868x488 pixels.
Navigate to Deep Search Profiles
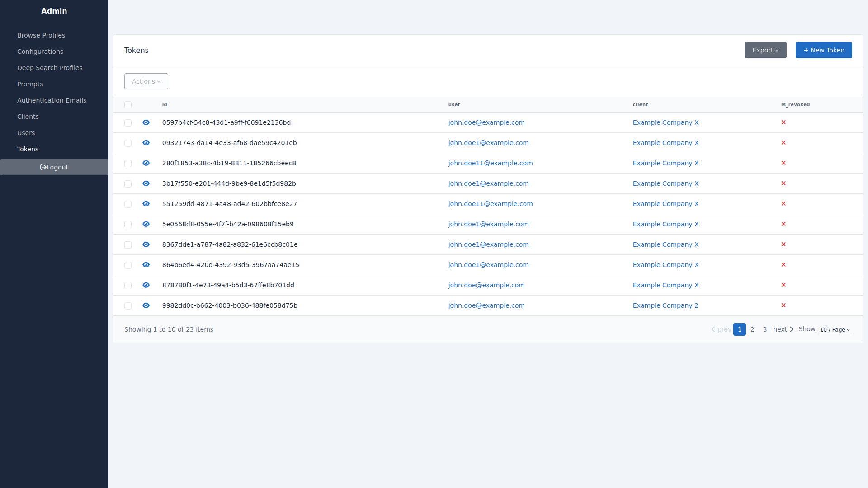(50, 68)
